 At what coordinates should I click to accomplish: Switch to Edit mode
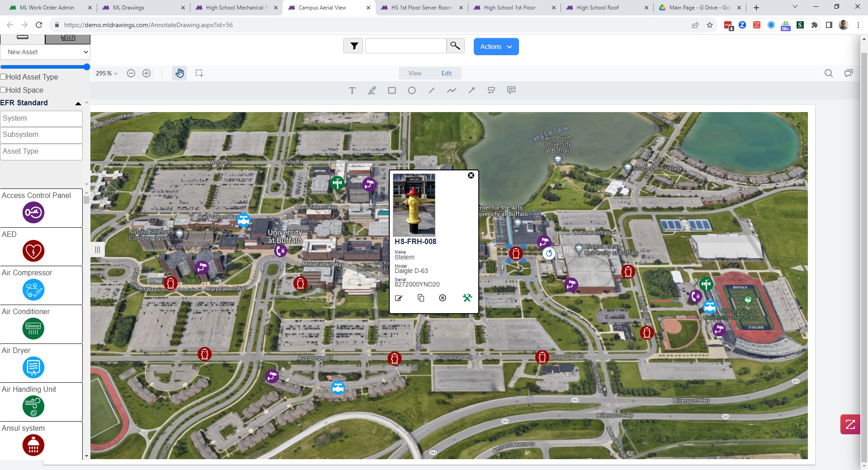[x=447, y=73]
